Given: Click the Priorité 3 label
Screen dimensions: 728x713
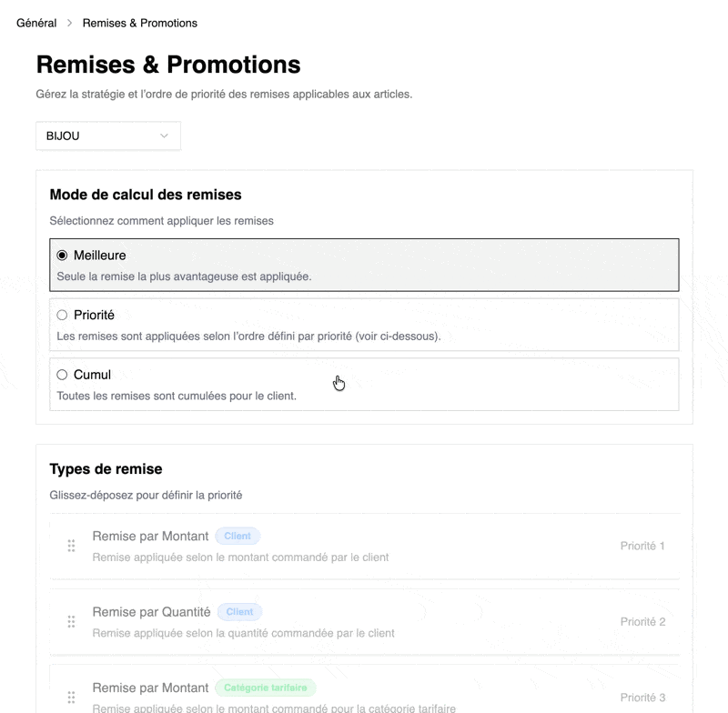Looking at the screenshot, I should coord(642,698).
